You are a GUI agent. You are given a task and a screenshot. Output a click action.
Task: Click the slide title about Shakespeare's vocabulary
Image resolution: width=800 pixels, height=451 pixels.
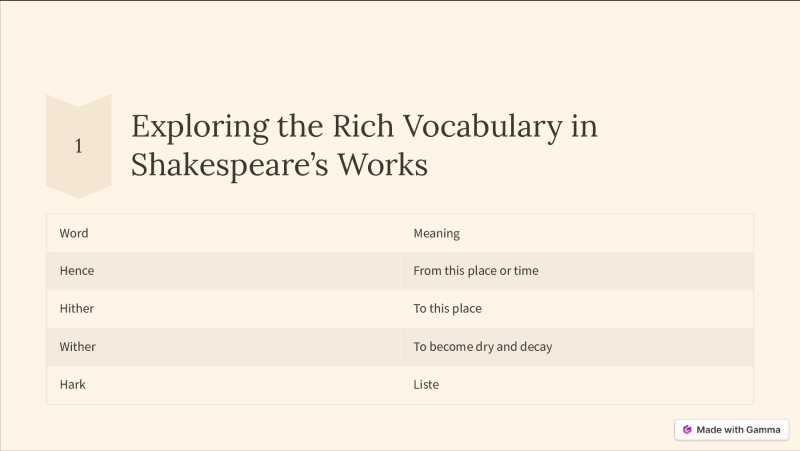pos(364,145)
